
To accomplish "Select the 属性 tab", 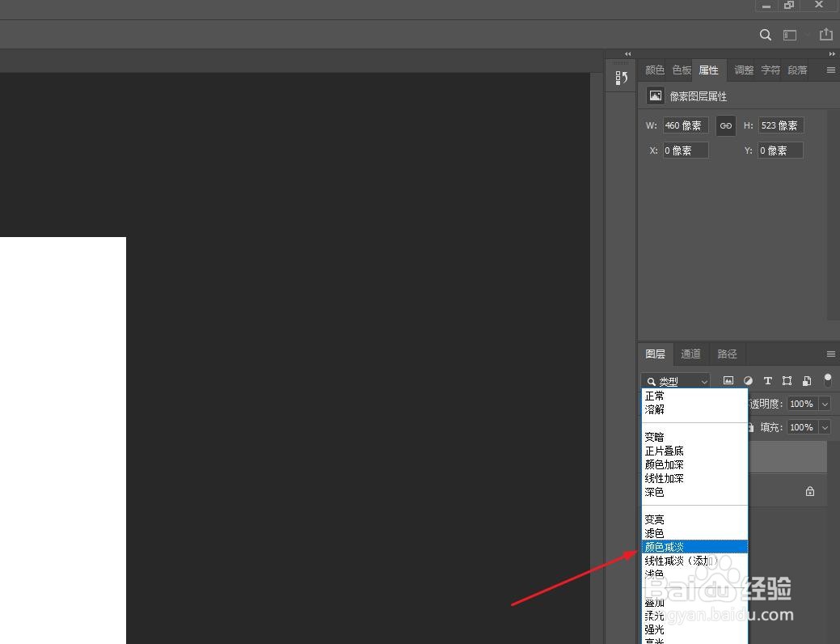I will 709,70.
